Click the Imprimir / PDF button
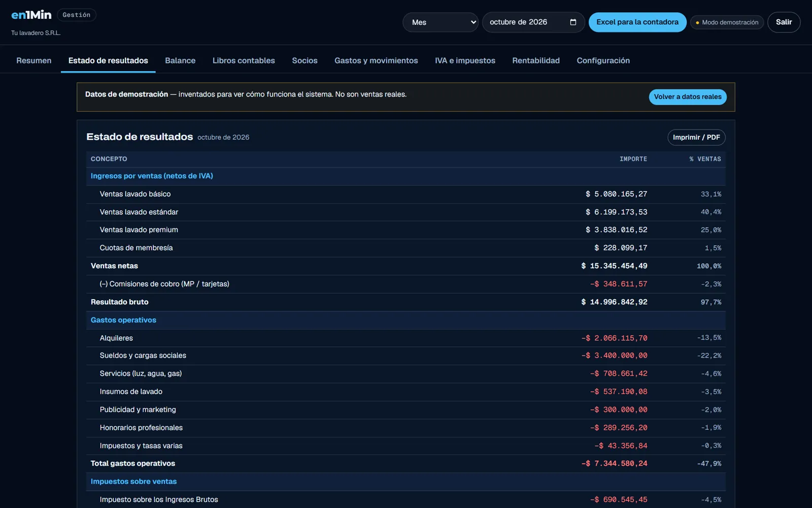 click(x=696, y=138)
